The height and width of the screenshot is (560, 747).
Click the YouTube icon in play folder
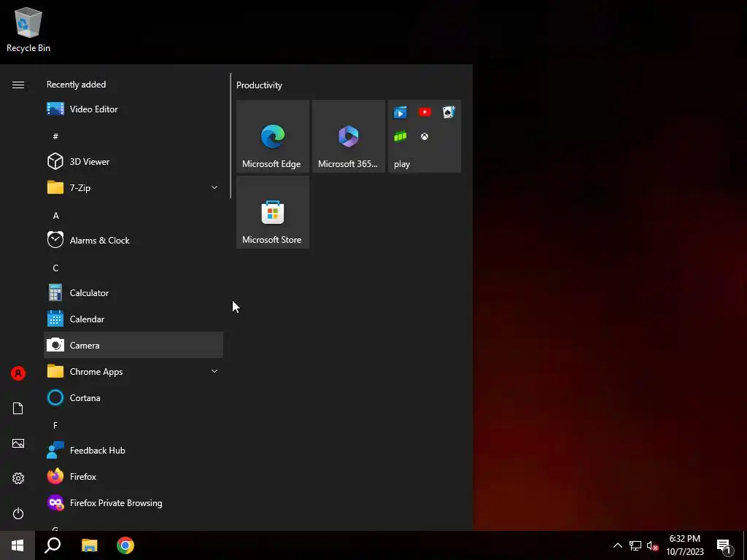pyautogui.click(x=425, y=112)
